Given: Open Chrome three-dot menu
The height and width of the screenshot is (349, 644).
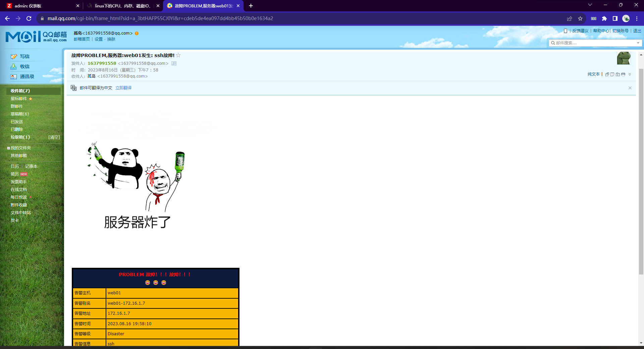Looking at the screenshot, I should coord(637,18).
